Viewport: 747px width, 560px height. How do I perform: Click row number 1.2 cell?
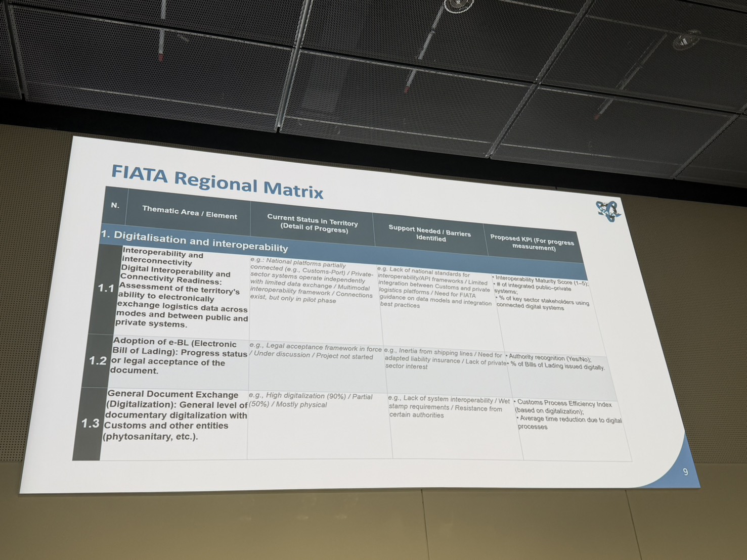click(98, 361)
